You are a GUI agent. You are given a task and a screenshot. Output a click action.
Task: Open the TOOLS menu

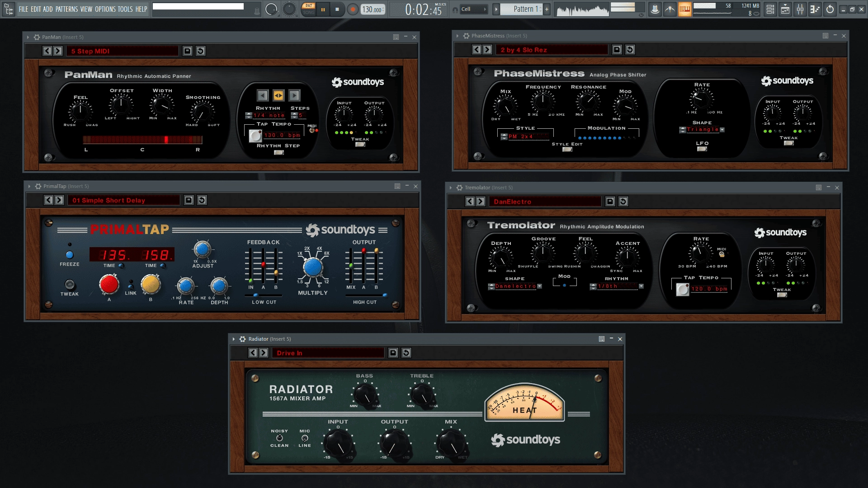click(x=125, y=9)
